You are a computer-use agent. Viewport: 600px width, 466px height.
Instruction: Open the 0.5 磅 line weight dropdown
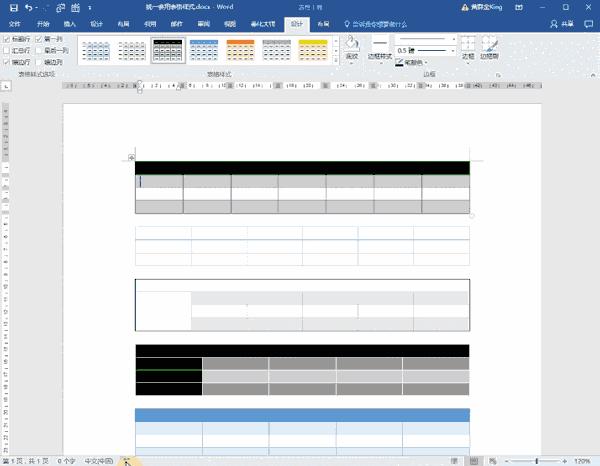[454, 51]
